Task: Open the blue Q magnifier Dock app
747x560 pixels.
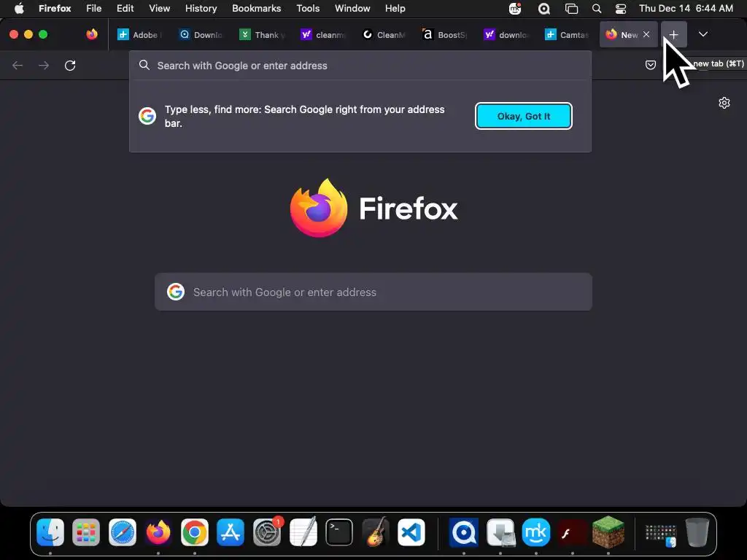Action: coord(464,532)
